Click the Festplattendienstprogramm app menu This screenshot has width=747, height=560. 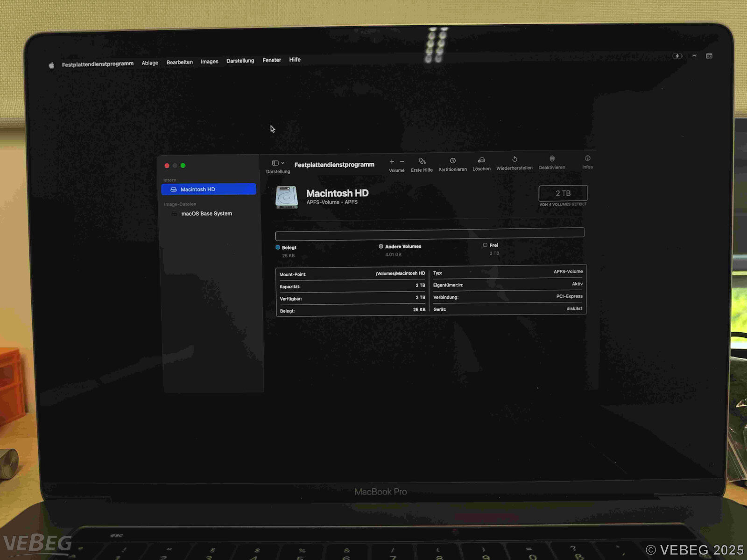coord(98,64)
